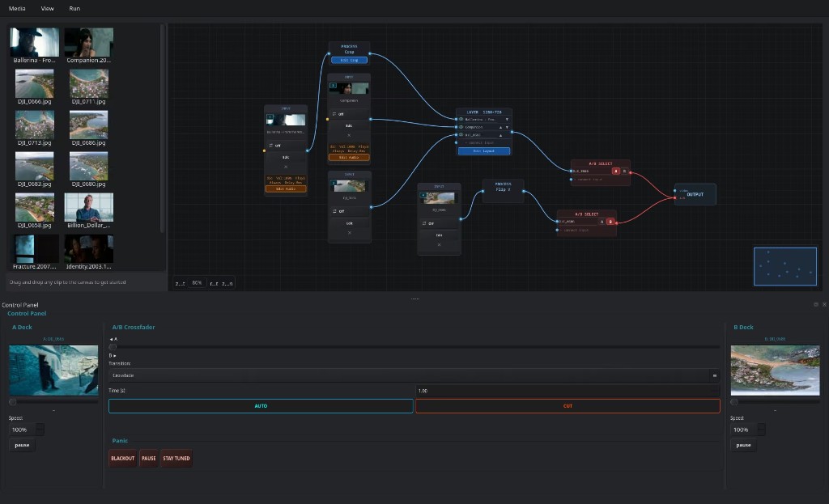Select the Companion.20... clip thumbnail

[x=89, y=42]
